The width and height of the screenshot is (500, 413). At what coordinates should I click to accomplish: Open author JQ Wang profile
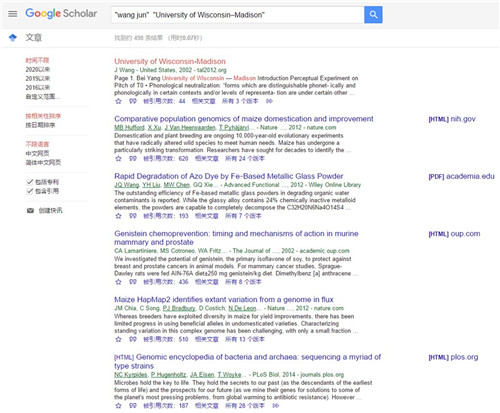pos(127,185)
